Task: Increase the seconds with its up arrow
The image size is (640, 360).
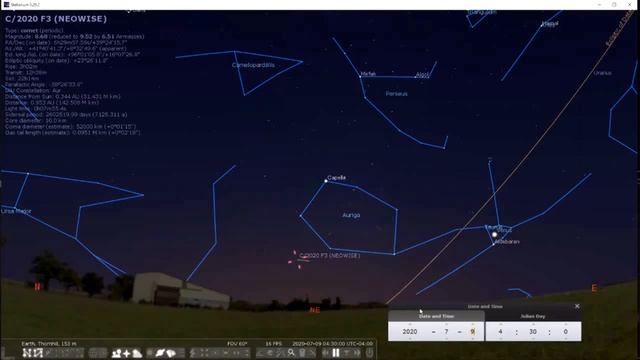Action: coord(566,324)
